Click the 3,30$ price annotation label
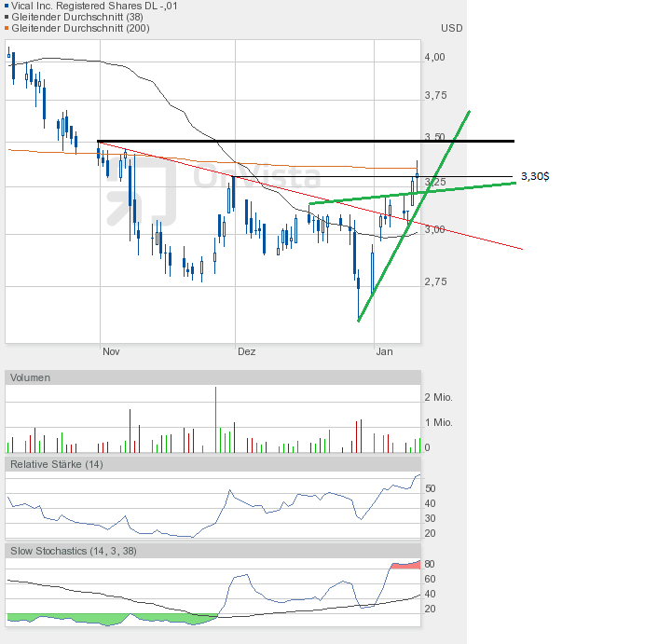 [534, 176]
